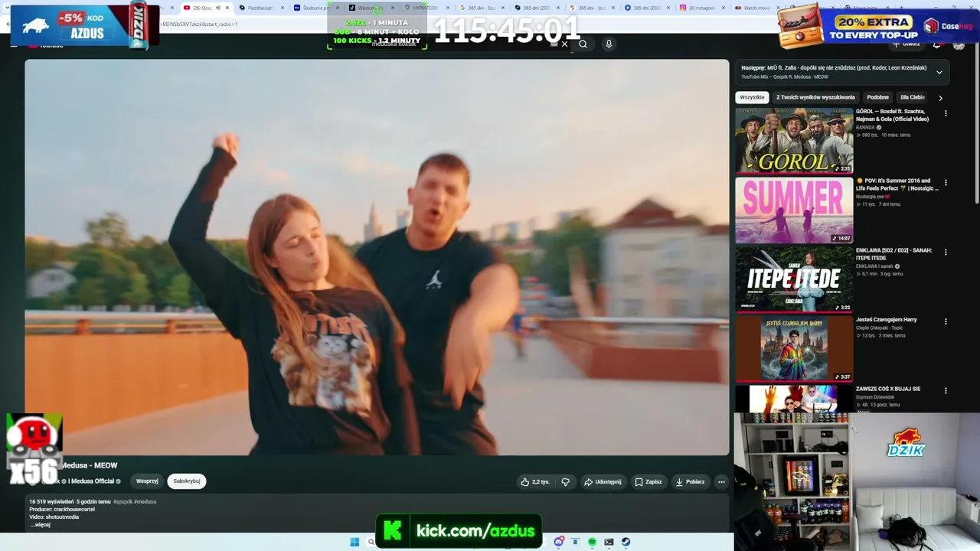The image size is (980, 551).
Task: Open SUMMER nostalgia video thumbnail
Action: click(794, 210)
